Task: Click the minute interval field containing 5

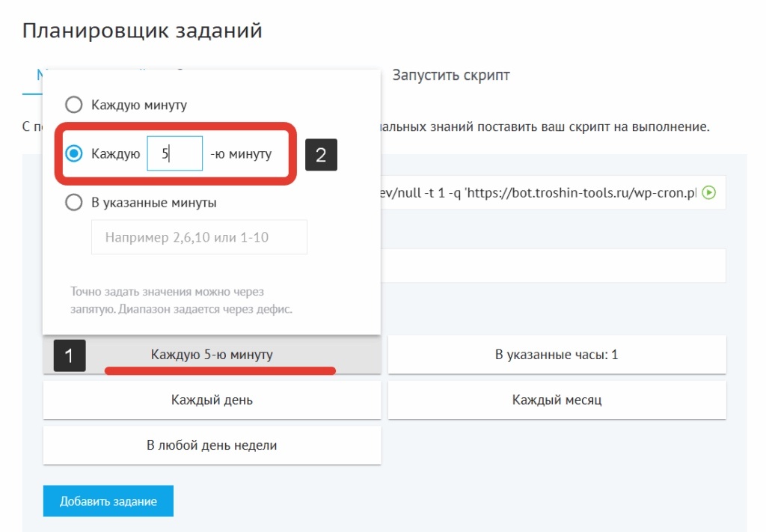Action: (174, 153)
